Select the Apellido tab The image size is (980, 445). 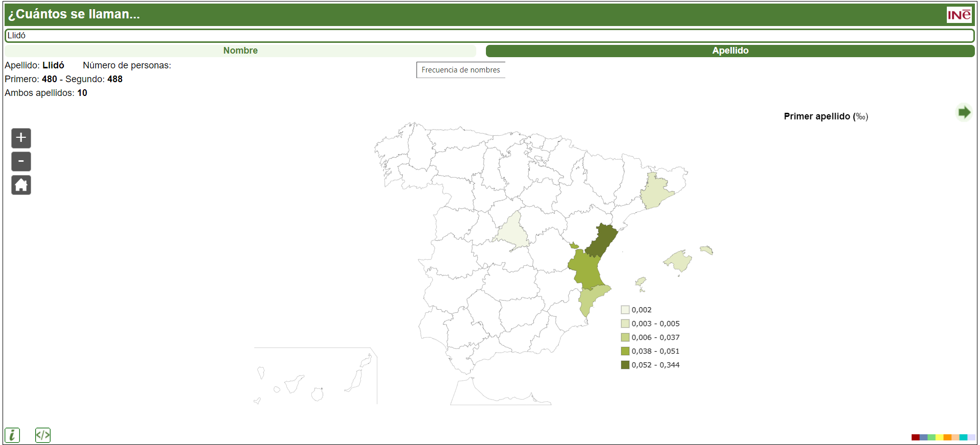click(730, 51)
